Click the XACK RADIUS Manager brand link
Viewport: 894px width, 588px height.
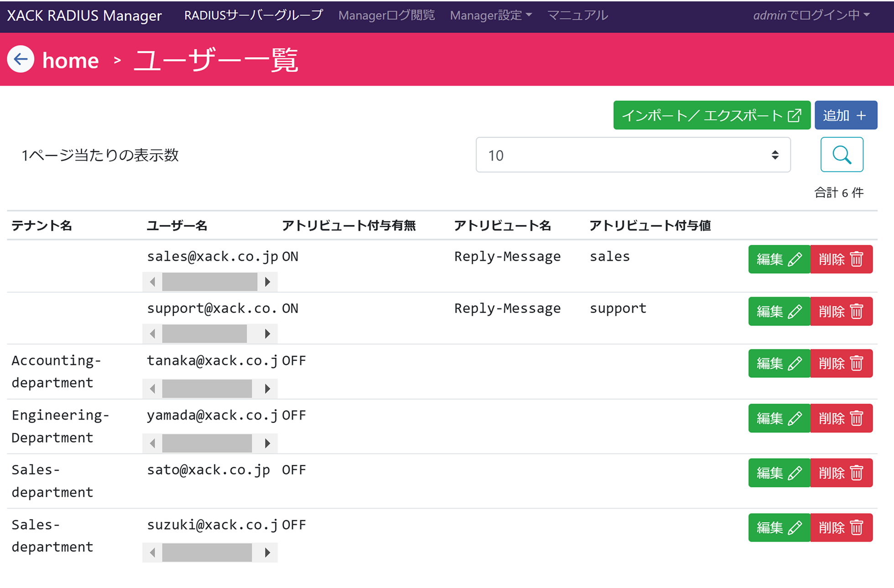coord(84,16)
